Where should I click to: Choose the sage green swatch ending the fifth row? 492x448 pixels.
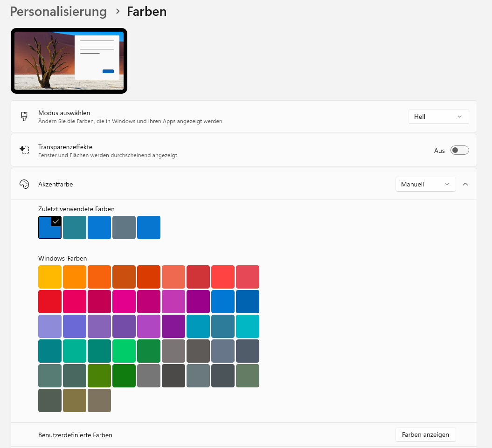pos(248,376)
